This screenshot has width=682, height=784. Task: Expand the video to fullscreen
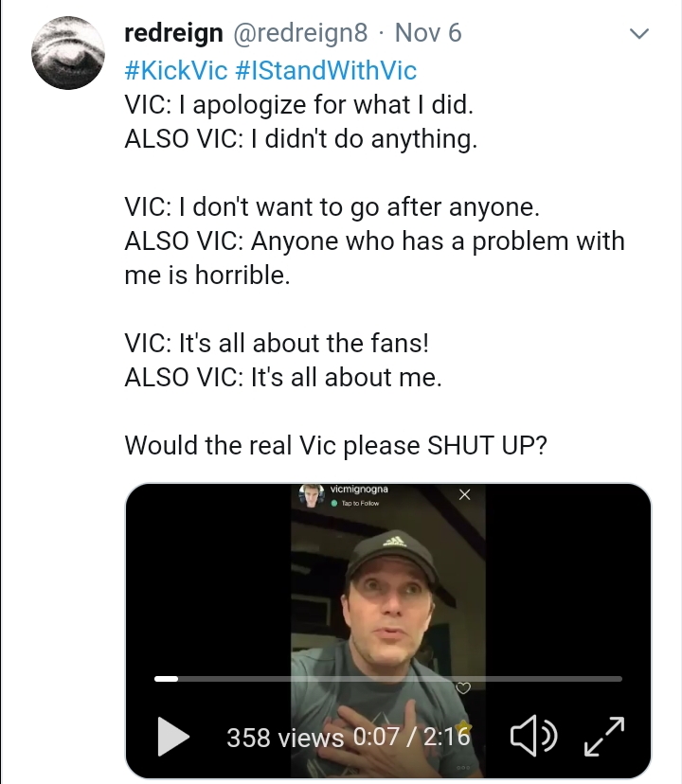click(604, 736)
